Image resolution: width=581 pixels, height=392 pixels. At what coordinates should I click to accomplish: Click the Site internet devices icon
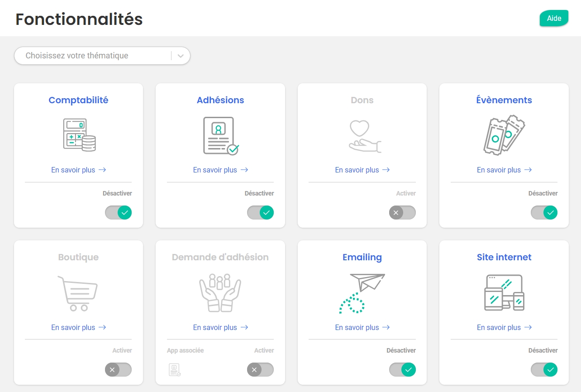[504, 292]
